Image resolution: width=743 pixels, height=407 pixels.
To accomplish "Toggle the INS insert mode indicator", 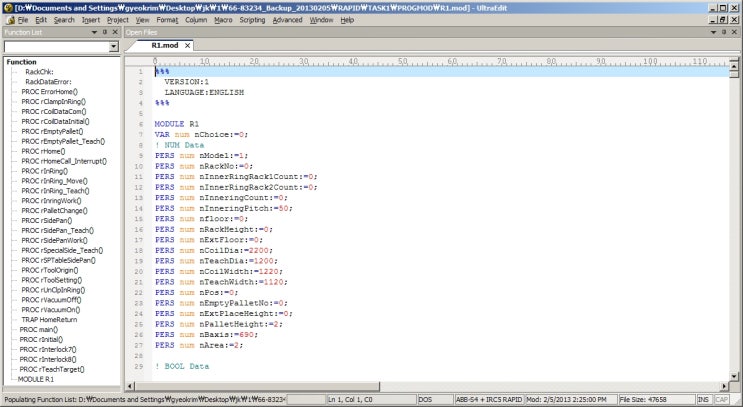I will pyautogui.click(x=704, y=400).
